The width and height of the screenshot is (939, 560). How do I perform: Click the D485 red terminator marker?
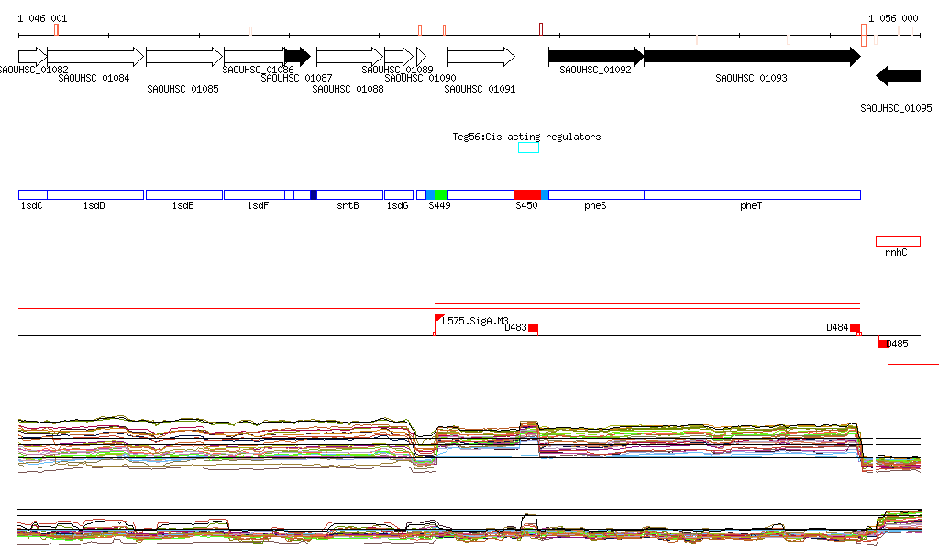click(x=883, y=344)
